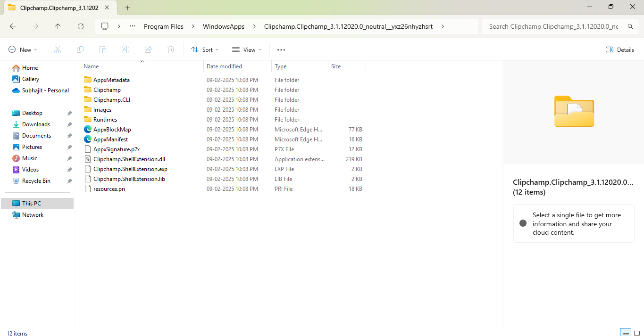Sort by Type column header
Image resolution: width=644 pixels, height=336 pixels.
click(x=300, y=66)
